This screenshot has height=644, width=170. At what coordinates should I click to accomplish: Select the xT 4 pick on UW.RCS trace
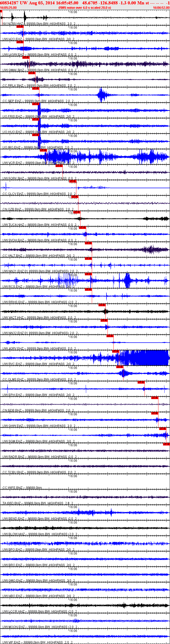tap(88, 274)
